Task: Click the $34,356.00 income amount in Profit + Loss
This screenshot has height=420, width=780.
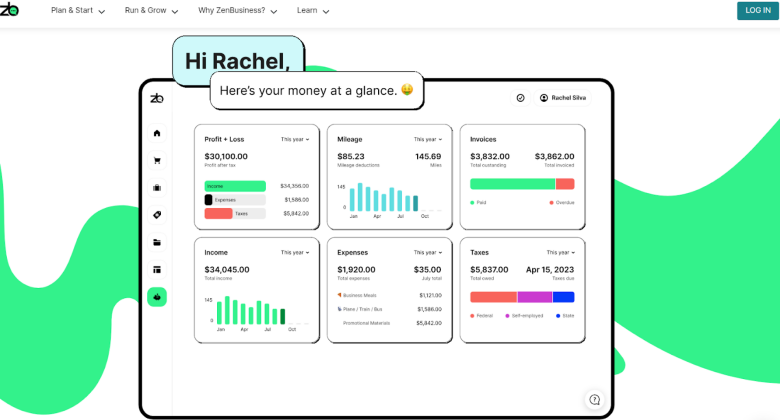Action: coord(294,186)
